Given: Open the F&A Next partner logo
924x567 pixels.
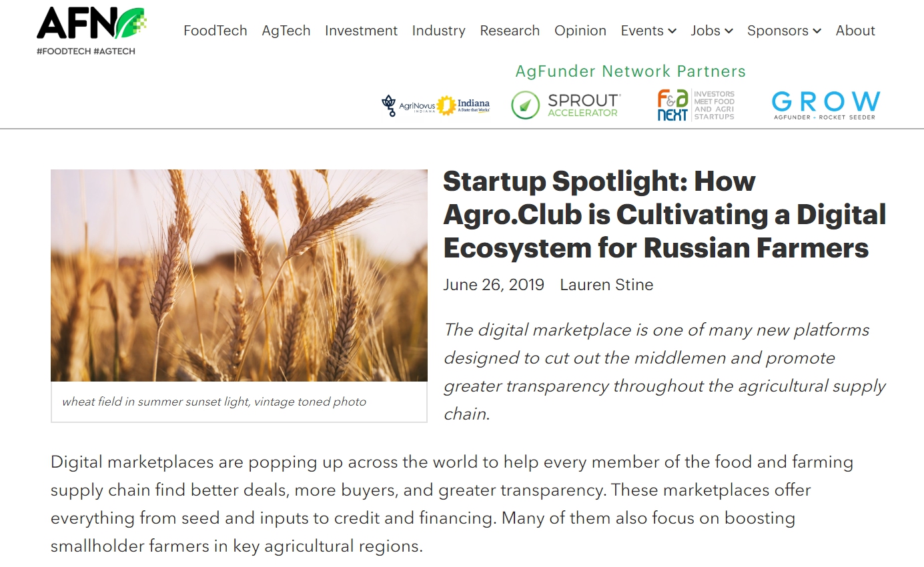Looking at the screenshot, I should 695,105.
